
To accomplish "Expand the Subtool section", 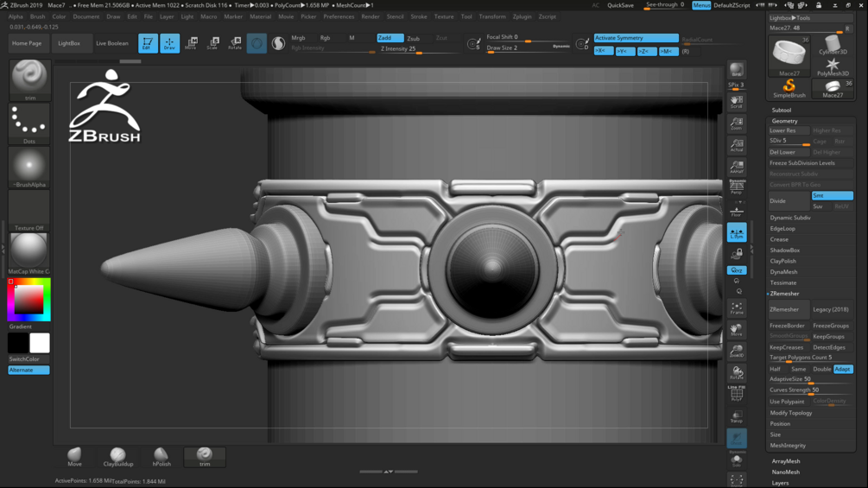I will click(781, 110).
